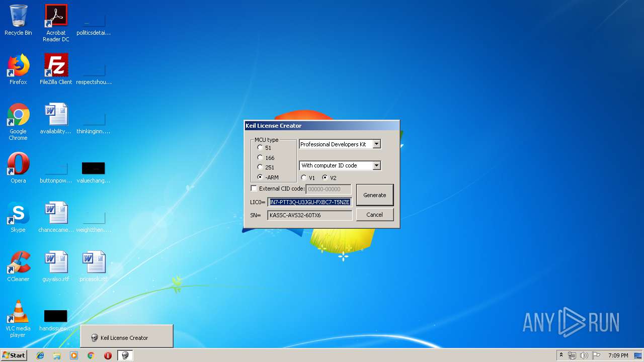Open chancecame Word document icon

coord(56,217)
